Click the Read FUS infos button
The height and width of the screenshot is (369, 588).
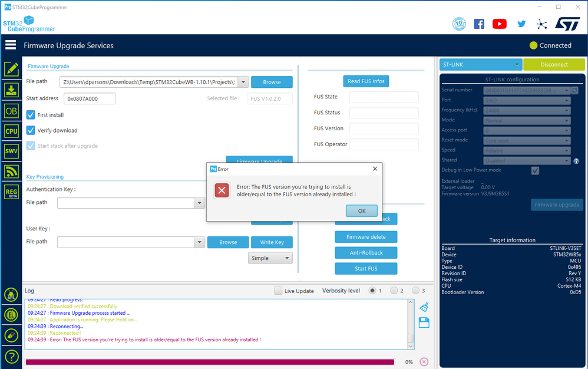(x=366, y=81)
